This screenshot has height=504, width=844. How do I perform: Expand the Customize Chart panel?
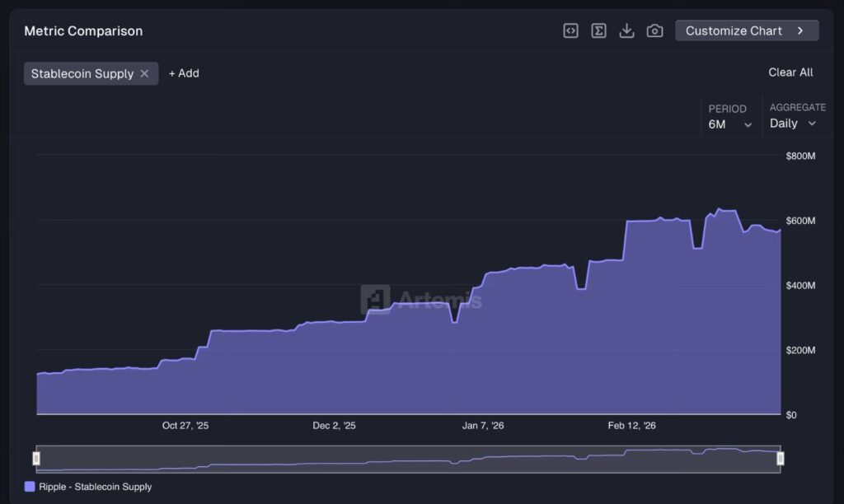(x=746, y=30)
